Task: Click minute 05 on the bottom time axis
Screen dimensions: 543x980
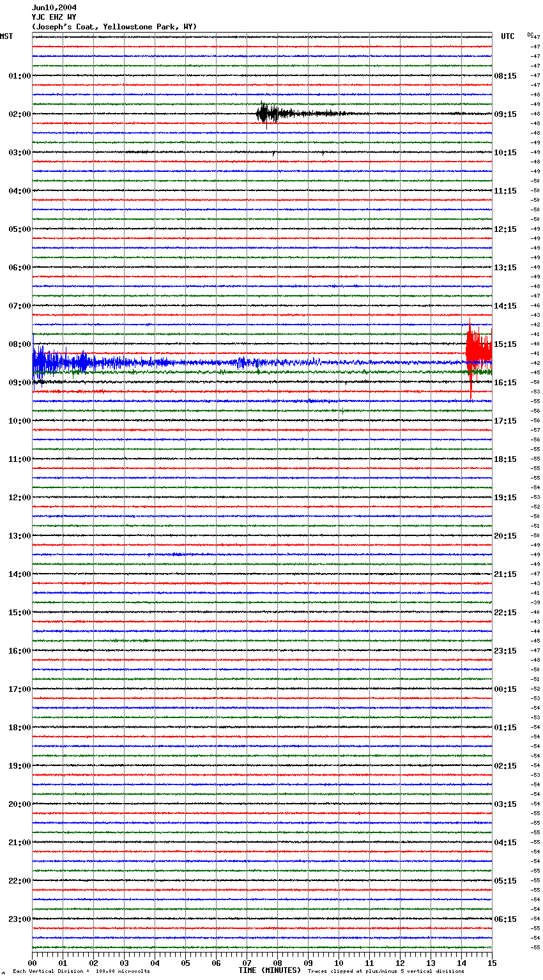Action: tap(186, 962)
